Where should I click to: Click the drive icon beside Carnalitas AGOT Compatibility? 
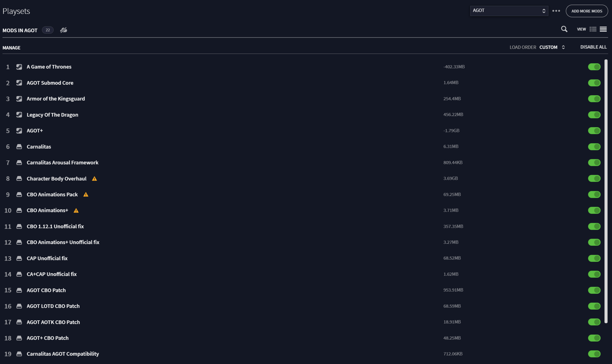19,354
